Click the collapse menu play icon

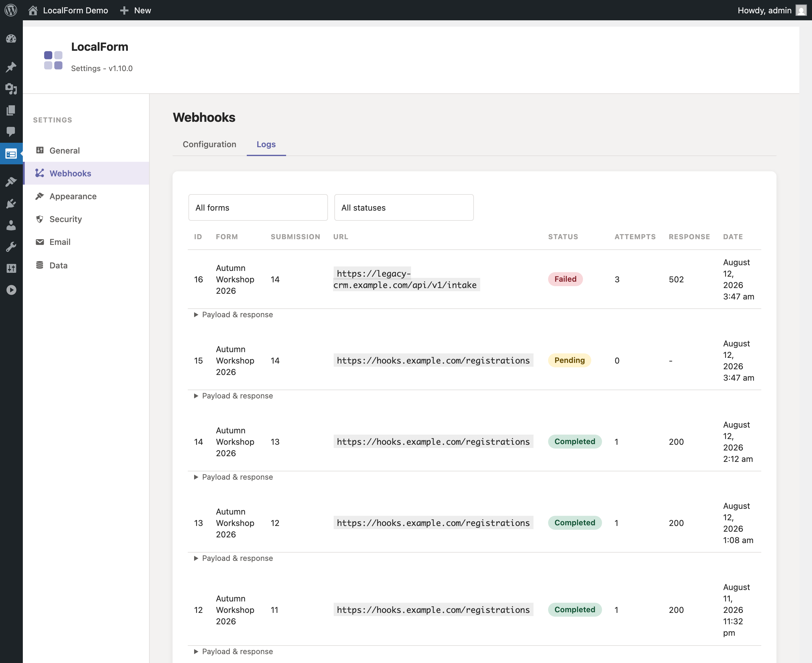(11, 290)
